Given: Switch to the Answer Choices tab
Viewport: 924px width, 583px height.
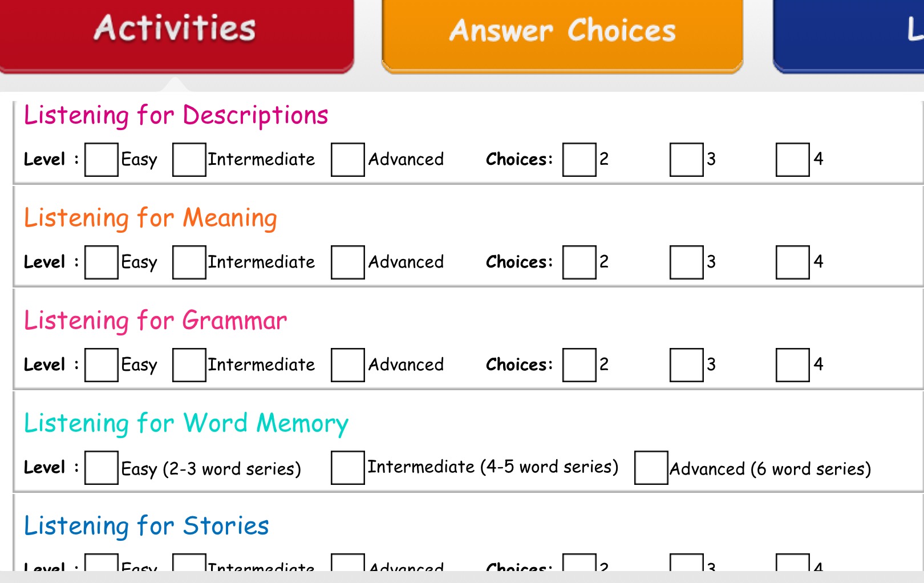Looking at the screenshot, I should (562, 31).
